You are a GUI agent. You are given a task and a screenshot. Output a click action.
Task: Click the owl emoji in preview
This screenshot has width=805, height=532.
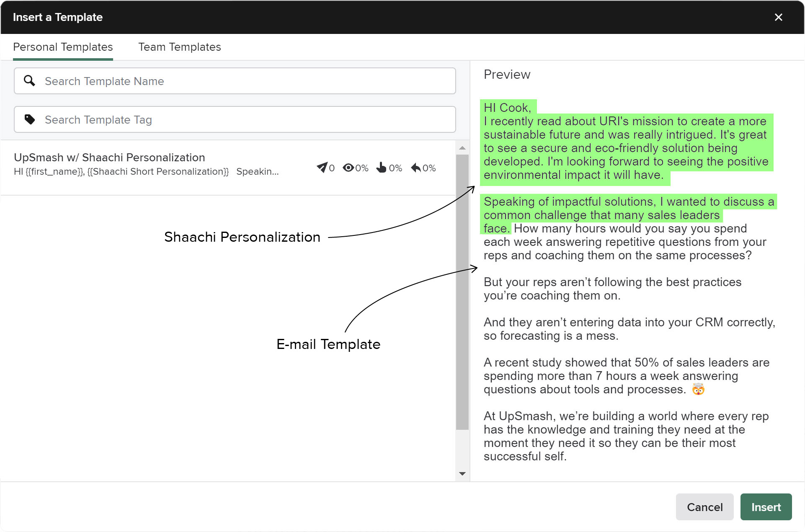(698, 390)
